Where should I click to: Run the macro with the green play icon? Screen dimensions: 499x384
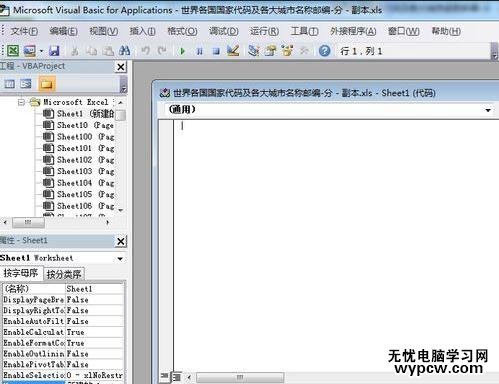pos(182,51)
